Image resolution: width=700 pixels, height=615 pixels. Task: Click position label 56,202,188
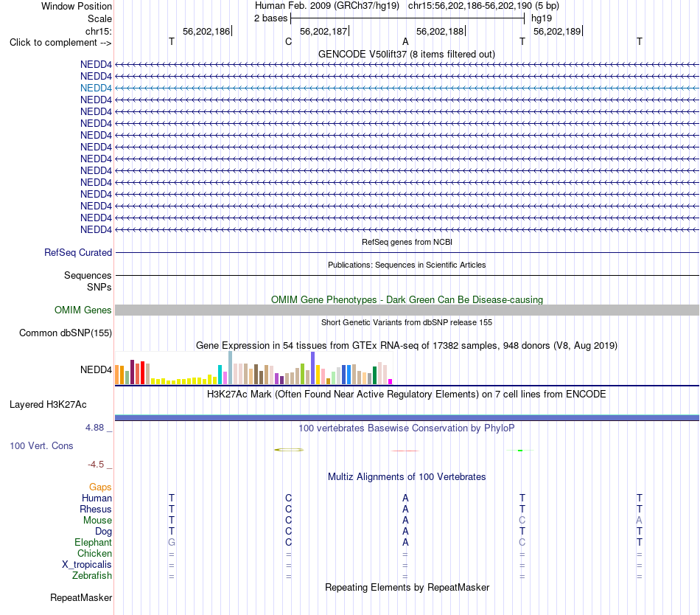point(440,31)
